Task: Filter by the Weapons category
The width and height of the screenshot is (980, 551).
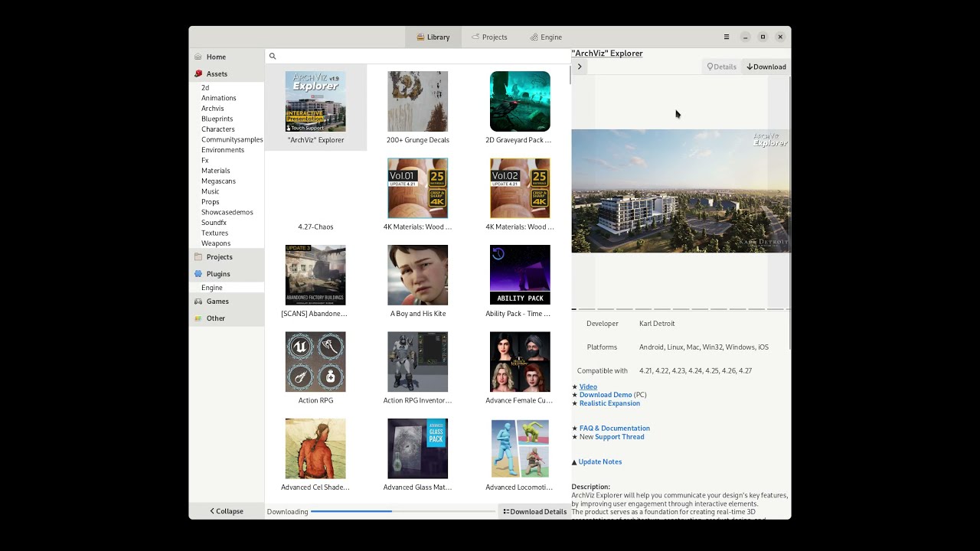Action: point(216,243)
